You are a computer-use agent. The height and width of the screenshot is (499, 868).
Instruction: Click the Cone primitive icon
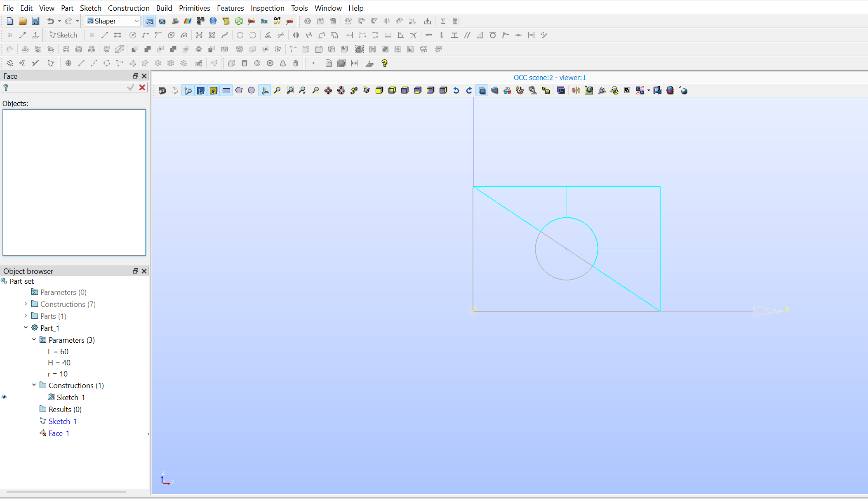tap(283, 63)
